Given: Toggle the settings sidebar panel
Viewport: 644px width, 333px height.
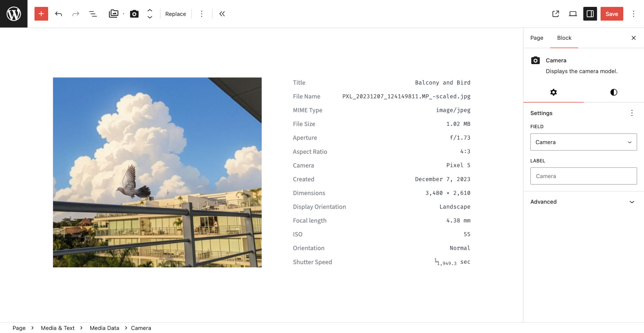Looking at the screenshot, I should click(x=590, y=14).
